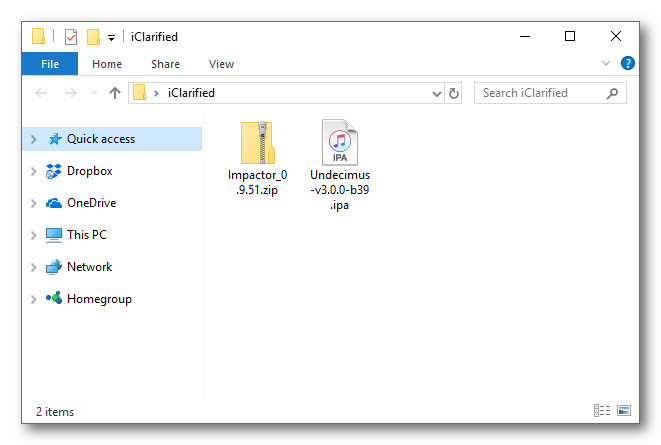661x445 pixels.
Task: Click the New folder quick access toolbar icon
Action: pyautogui.click(x=93, y=37)
